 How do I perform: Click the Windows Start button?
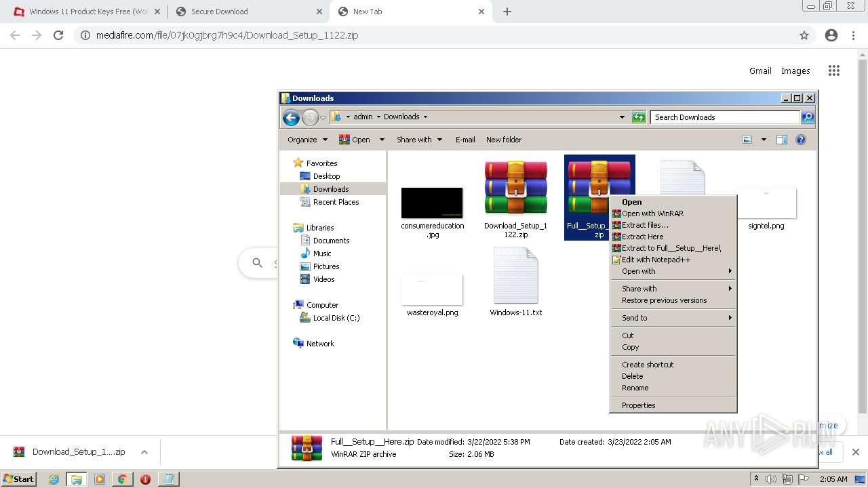[x=18, y=479]
